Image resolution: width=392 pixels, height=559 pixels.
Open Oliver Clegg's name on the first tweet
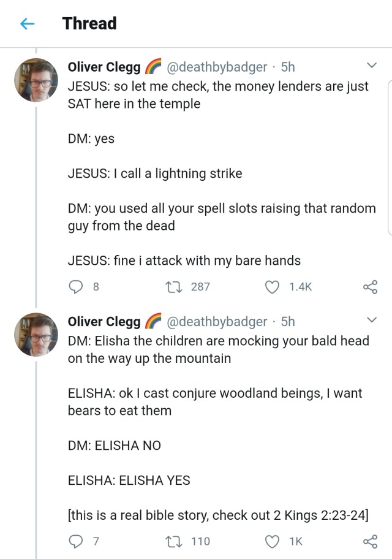(x=104, y=67)
